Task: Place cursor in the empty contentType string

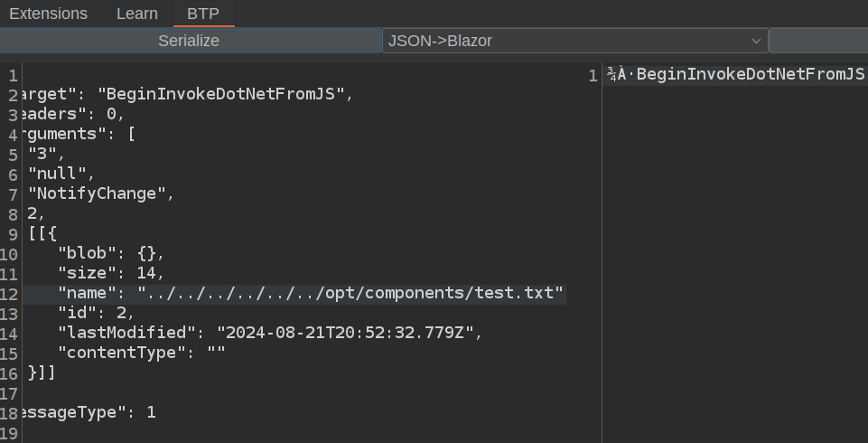Action: (216, 353)
